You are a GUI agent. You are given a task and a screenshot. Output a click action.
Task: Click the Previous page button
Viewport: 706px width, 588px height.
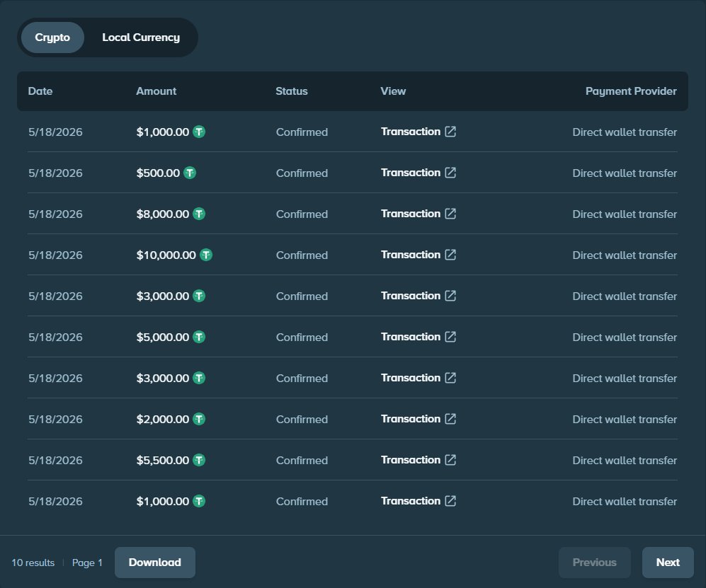point(594,563)
